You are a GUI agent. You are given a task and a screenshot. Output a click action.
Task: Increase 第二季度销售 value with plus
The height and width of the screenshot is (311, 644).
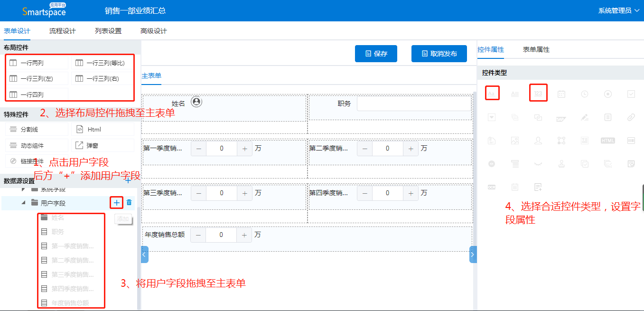411,149
